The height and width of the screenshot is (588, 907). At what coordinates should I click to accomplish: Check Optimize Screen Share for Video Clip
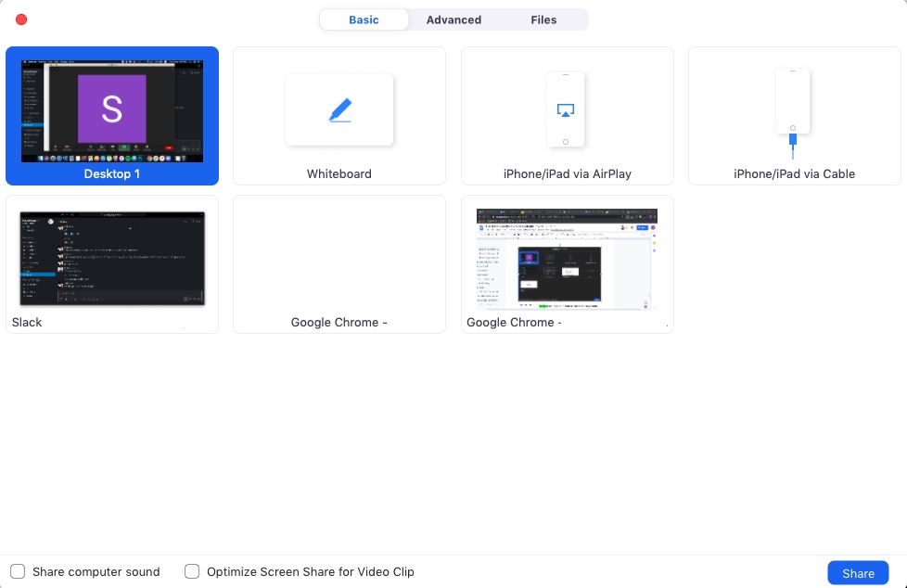click(x=192, y=571)
